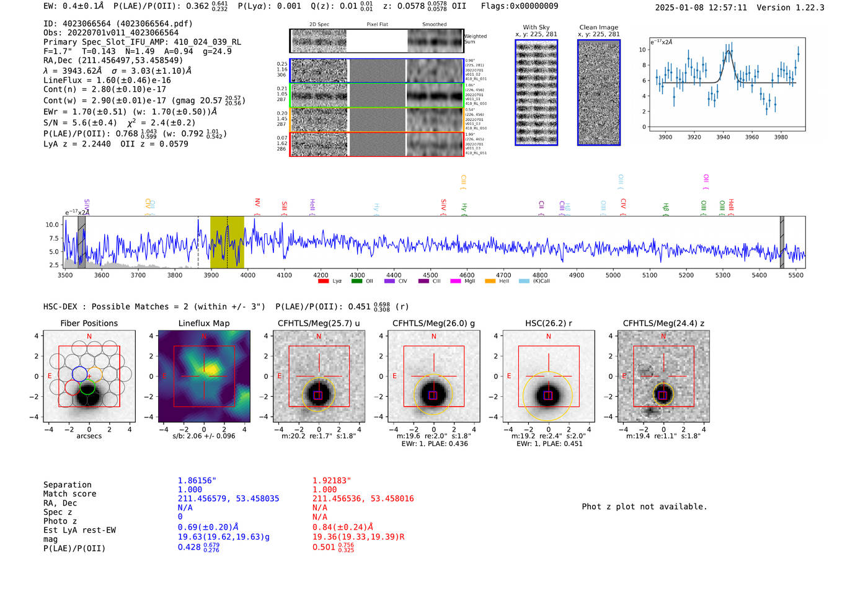The height and width of the screenshot is (591, 868).
Task: Click the Primary Spec_Slot_IFU_AMP line
Action: pos(143,42)
